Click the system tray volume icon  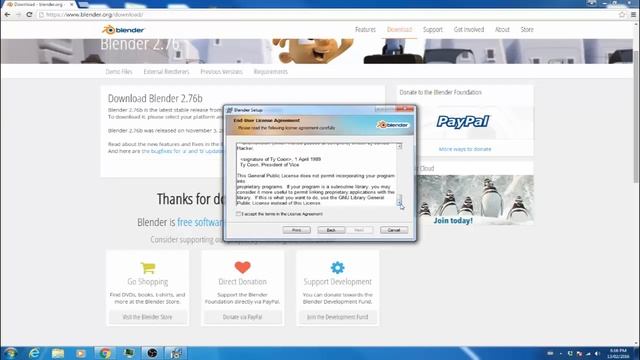pos(597,353)
